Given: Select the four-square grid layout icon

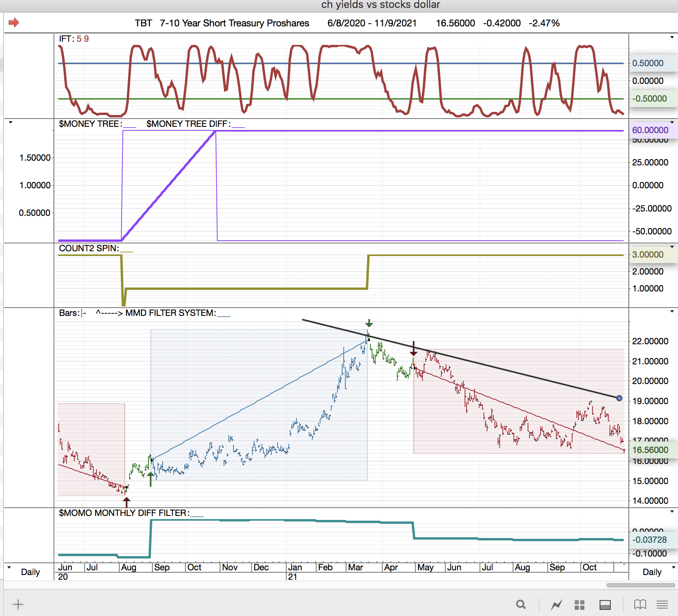Looking at the screenshot, I should pos(579,605).
